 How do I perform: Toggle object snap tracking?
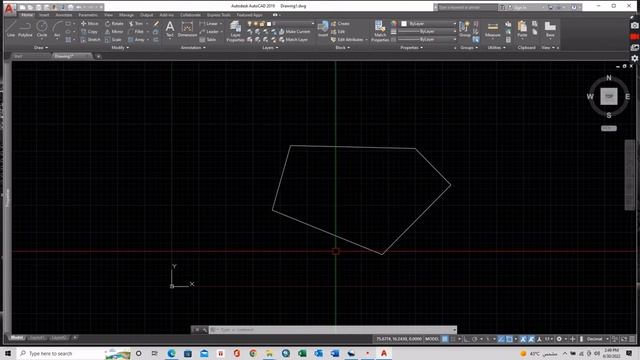501,339
